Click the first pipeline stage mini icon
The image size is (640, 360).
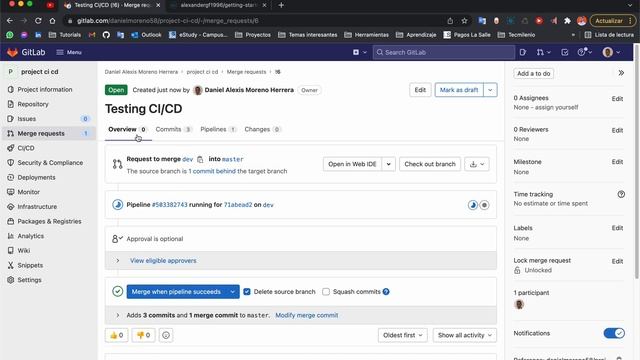[x=473, y=205]
